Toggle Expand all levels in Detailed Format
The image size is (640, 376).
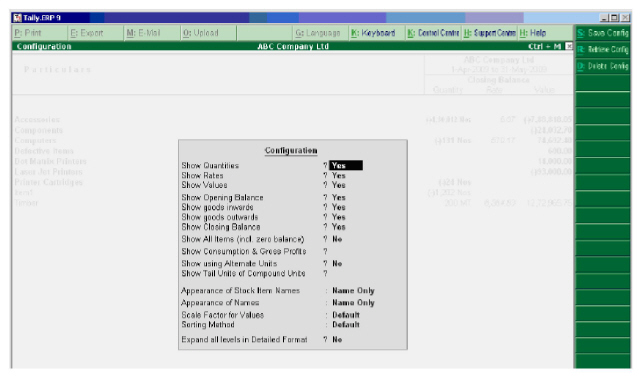coord(337,340)
